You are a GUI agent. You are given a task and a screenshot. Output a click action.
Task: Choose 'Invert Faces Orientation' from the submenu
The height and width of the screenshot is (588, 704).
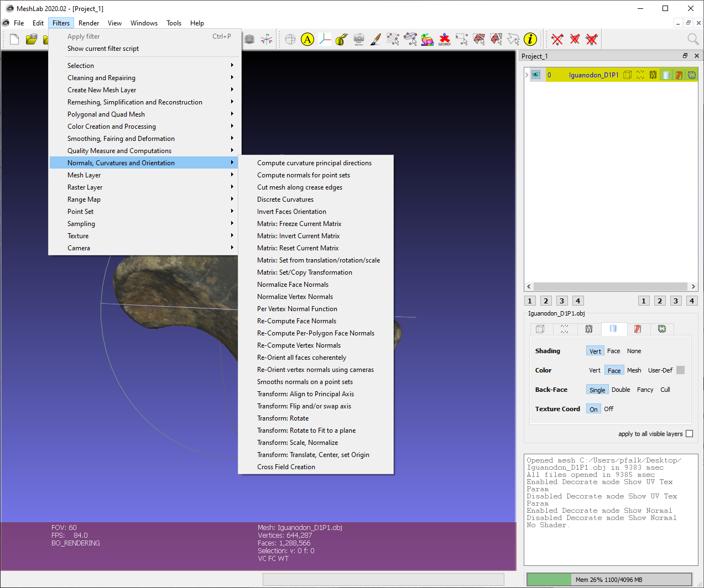[x=291, y=211]
